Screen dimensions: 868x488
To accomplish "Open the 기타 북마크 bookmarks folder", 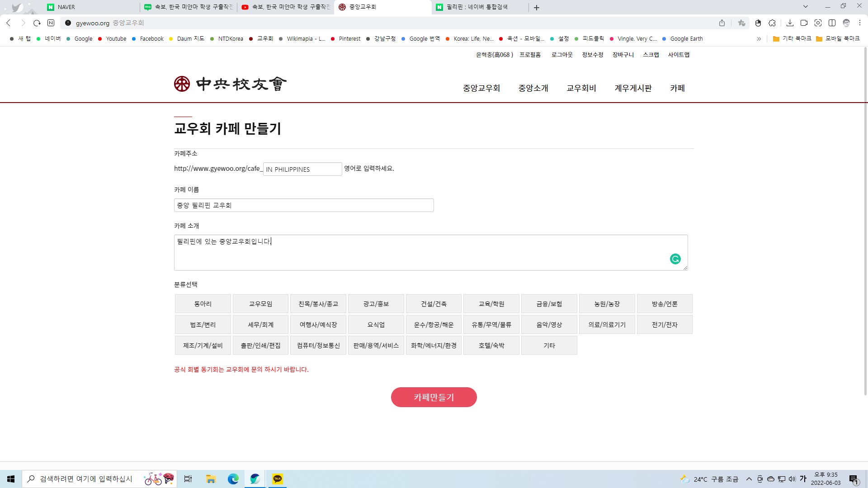I will coord(792,39).
